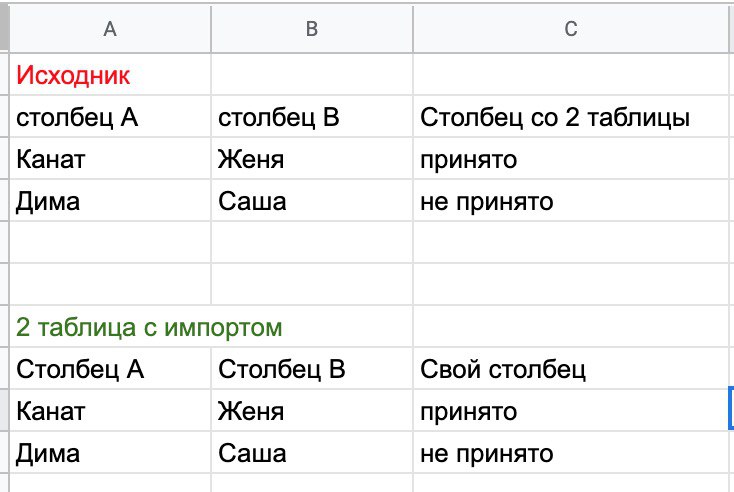Select the capitalized Столбец B header cell
This screenshot has width=734, height=492.
[282, 370]
